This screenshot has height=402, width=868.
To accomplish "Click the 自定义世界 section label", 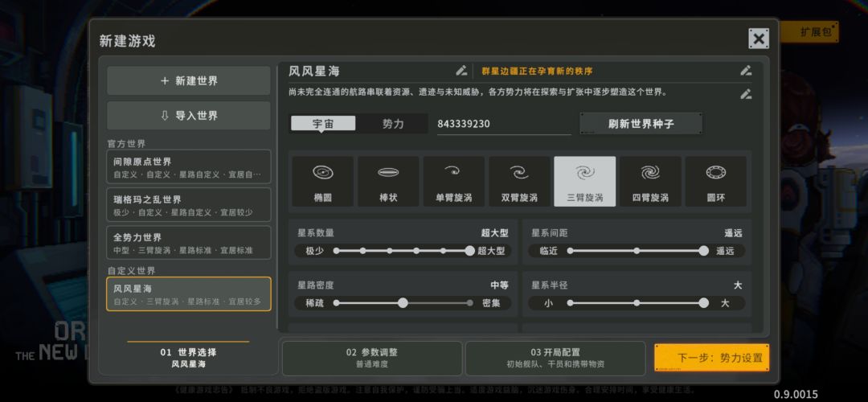I will click(x=131, y=271).
